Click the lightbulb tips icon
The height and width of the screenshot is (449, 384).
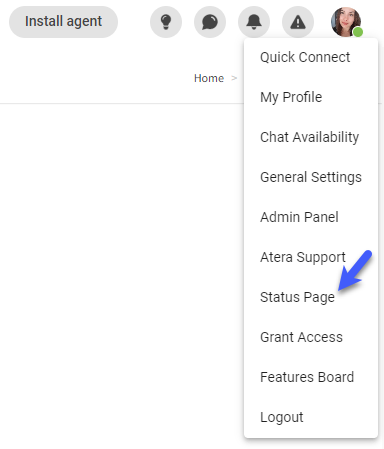[x=166, y=22]
